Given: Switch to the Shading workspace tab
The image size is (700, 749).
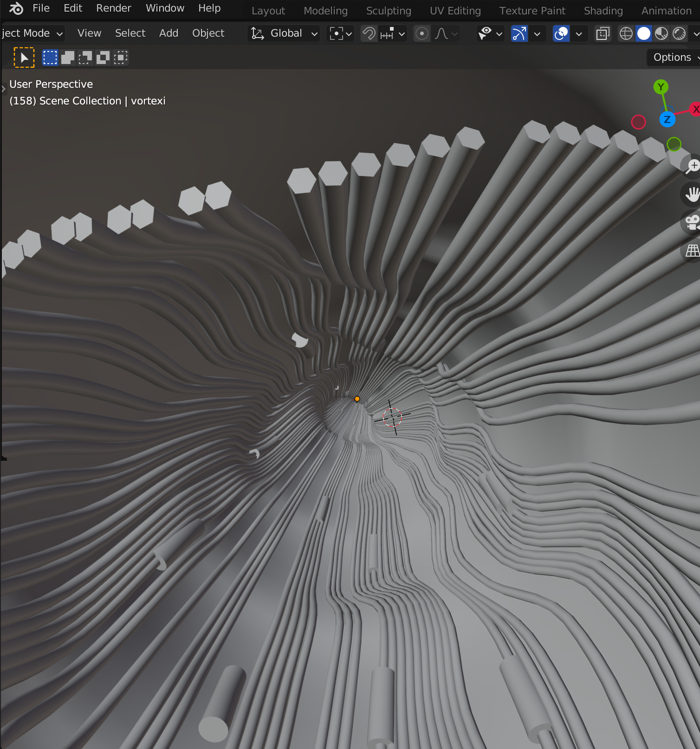Looking at the screenshot, I should tap(603, 11).
